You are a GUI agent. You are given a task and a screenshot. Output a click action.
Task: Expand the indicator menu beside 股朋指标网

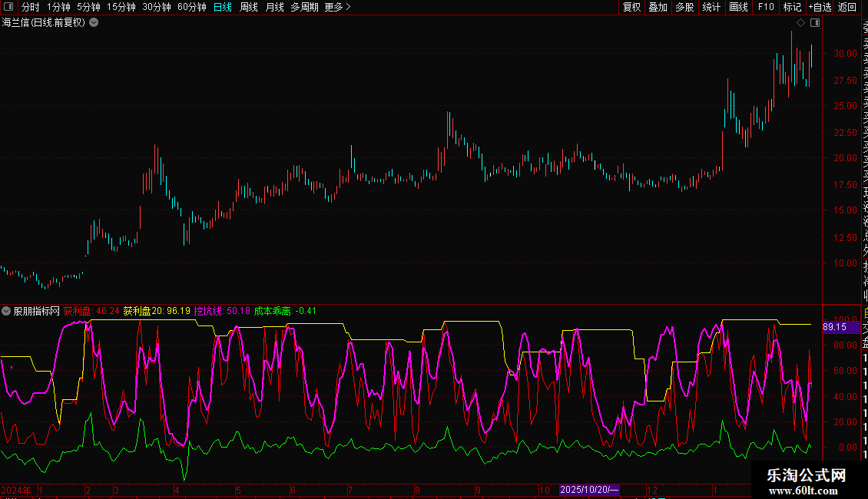[x=6, y=311]
